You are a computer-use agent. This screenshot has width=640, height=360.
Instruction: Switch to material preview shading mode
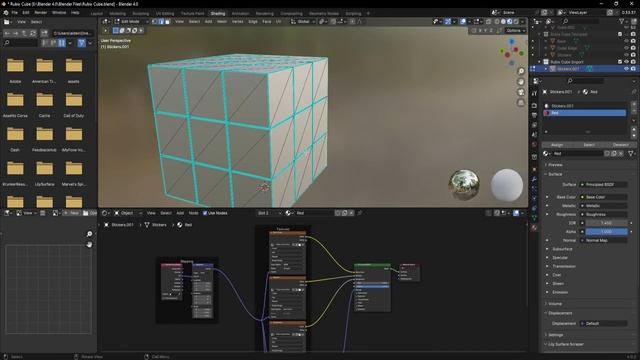(x=509, y=22)
